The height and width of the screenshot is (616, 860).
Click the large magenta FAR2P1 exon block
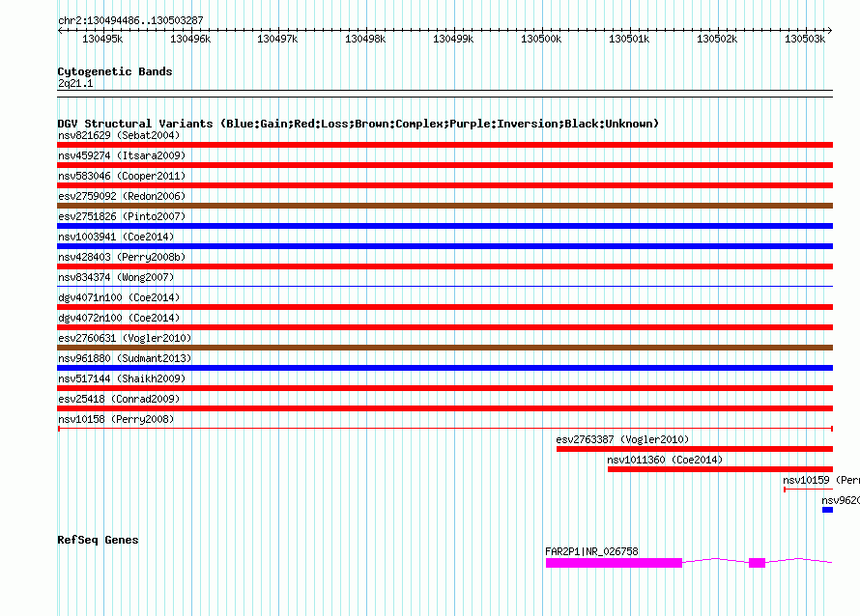[614, 563]
